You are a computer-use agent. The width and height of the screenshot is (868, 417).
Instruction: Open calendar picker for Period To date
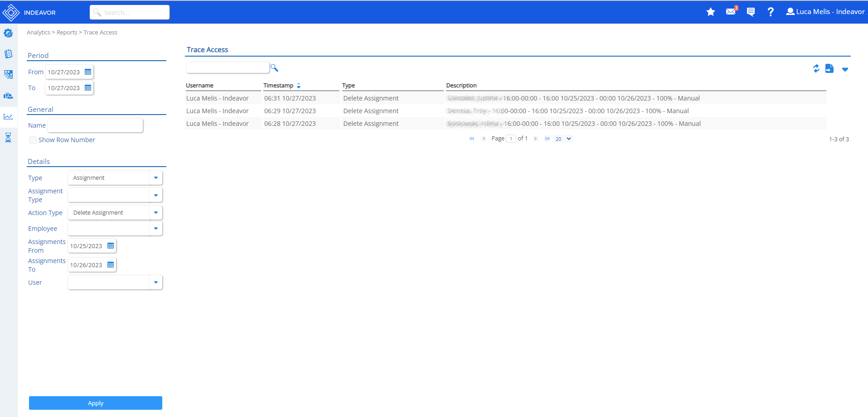(x=88, y=88)
